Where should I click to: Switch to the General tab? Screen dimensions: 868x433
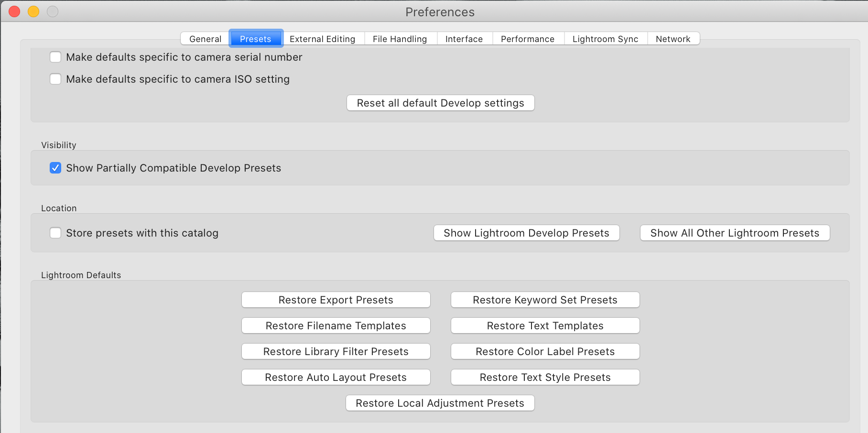coord(205,39)
